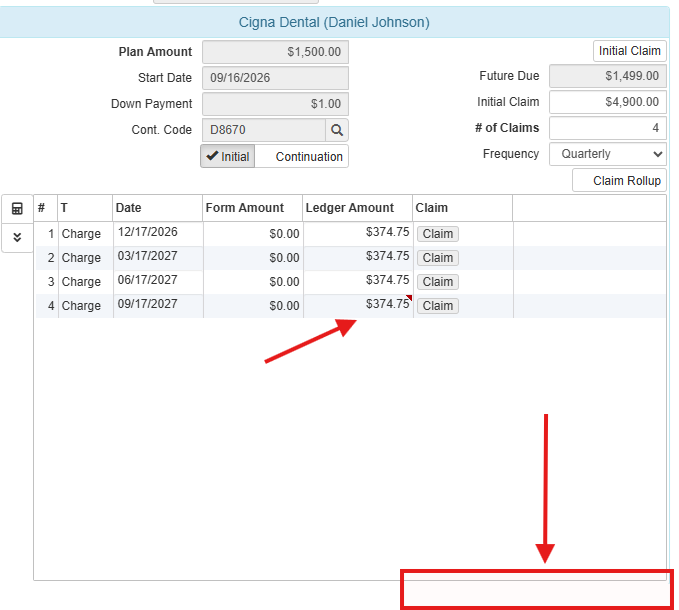Select the Charge type cell in row 4
The height and width of the screenshot is (610, 679).
pos(86,306)
